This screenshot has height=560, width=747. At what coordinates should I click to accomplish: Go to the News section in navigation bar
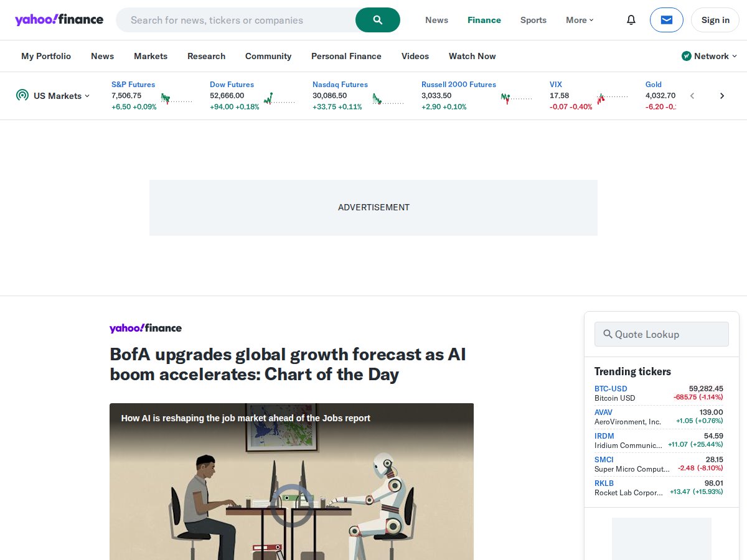(102, 56)
